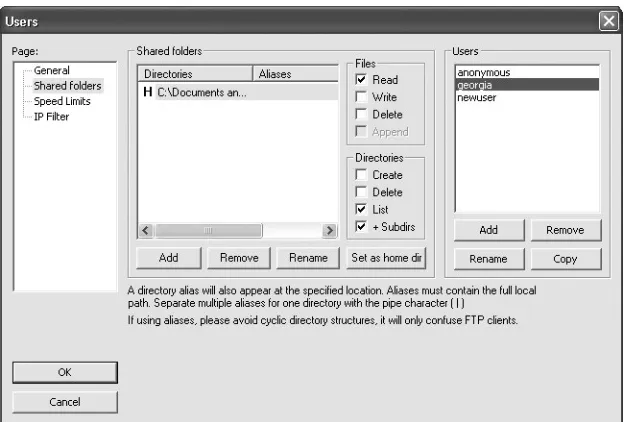Select the georgia user
Viewport: 624px width, 422px height.
[x=527, y=85]
